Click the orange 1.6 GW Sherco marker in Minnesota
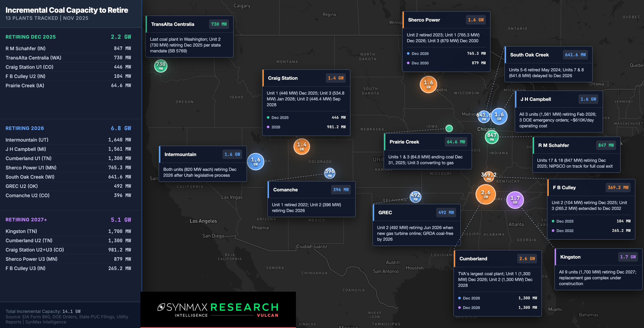Image resolution: width=644 pixels, height=328 pixels. point(428,84)
